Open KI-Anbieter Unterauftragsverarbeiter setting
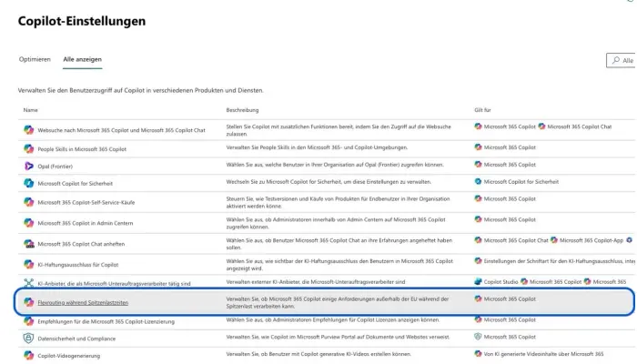The width and height of the screenshot is (637, 364). pos(114,284)
